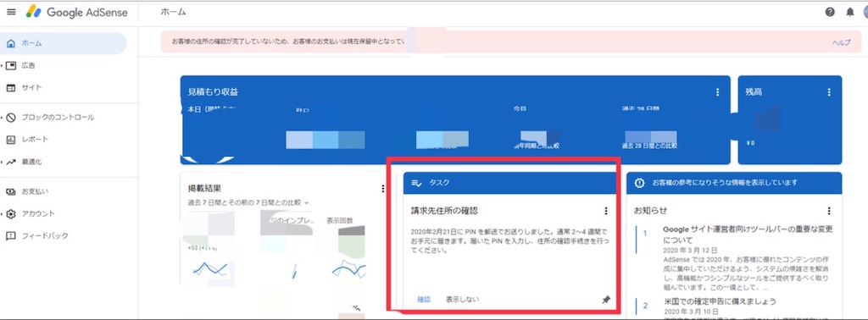868x320 pixels.
Task: Click 表示しない to dismiss the task
Action: click(462, 300)
